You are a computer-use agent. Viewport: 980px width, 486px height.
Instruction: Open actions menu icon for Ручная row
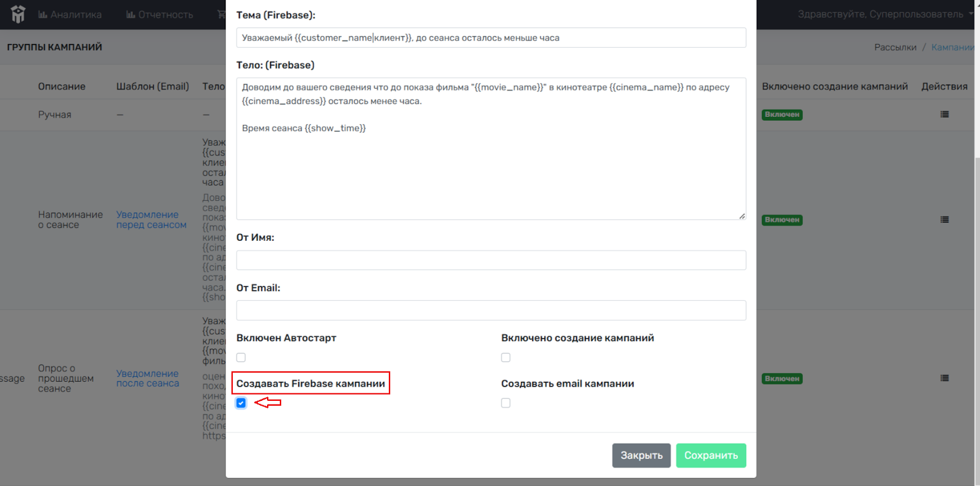point(944,115)
